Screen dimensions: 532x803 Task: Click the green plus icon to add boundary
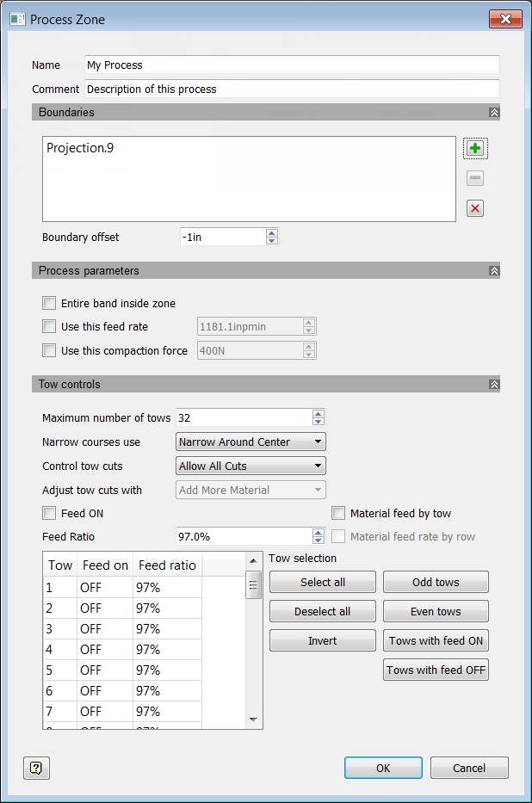(x=475, y=148)
